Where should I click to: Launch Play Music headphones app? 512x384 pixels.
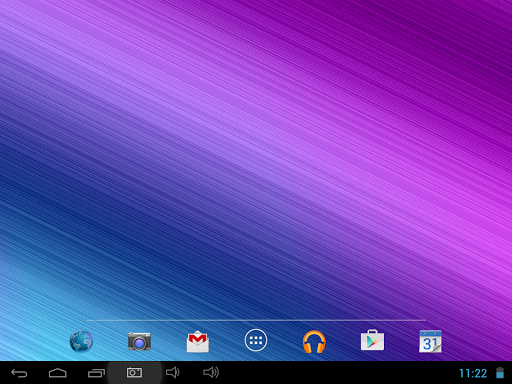(x=314, y=341)
